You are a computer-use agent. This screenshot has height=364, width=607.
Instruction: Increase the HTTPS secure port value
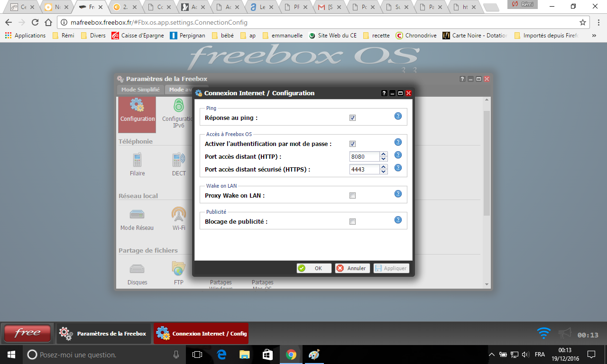tap(384, 167)
